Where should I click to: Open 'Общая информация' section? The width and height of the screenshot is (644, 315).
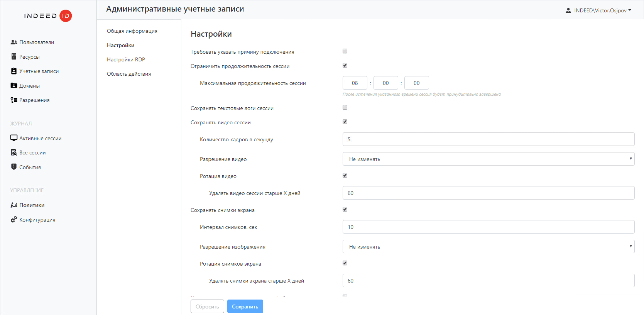coord(132,31)
